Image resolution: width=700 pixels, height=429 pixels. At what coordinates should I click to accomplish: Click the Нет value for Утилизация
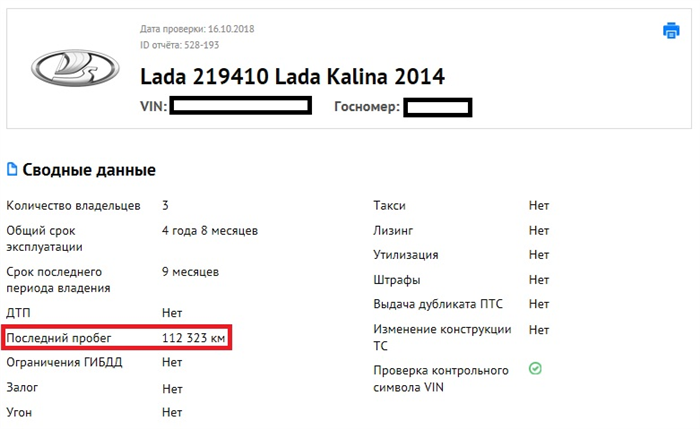[x=539, y=254]
